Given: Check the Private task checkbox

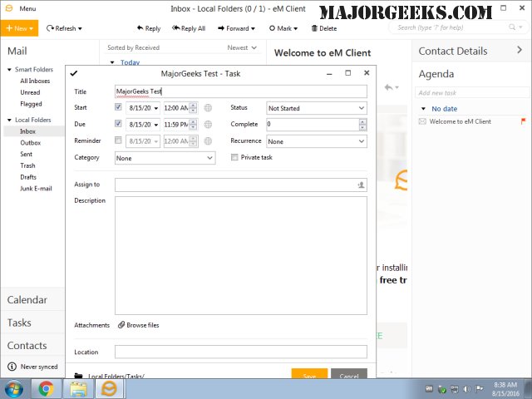Looking at the screenshot, I should (x=234, y=157).
